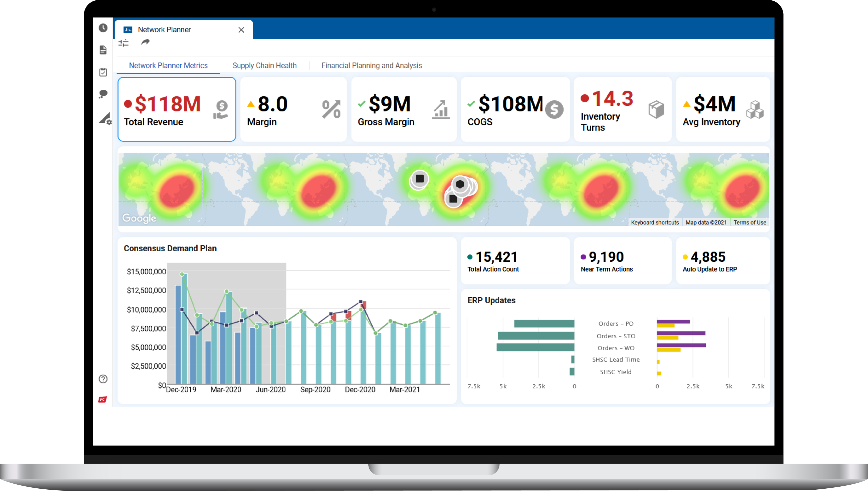Open tasks using the clipboard checkmark icon
868x491 pixels.
click(x=103, y=72)
